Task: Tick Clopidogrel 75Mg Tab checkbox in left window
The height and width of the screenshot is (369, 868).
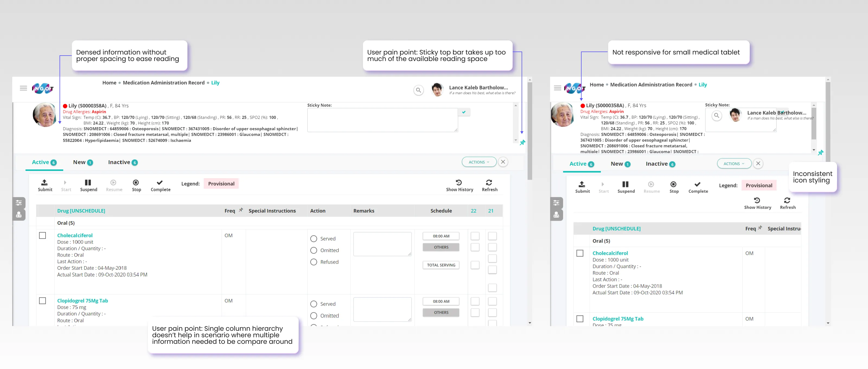Action: point(43,301)
